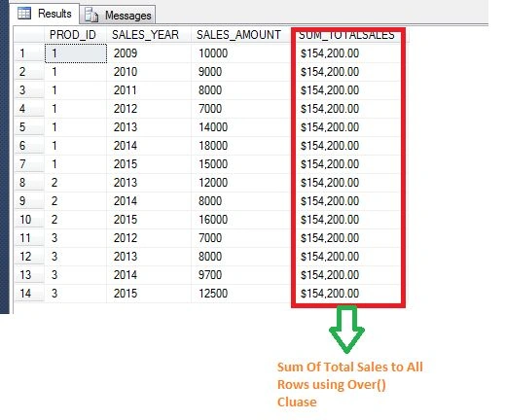Switch to the Results tab
Viewport: 505px width, 420px height.
pyautogui.click(x=45, y=14)
